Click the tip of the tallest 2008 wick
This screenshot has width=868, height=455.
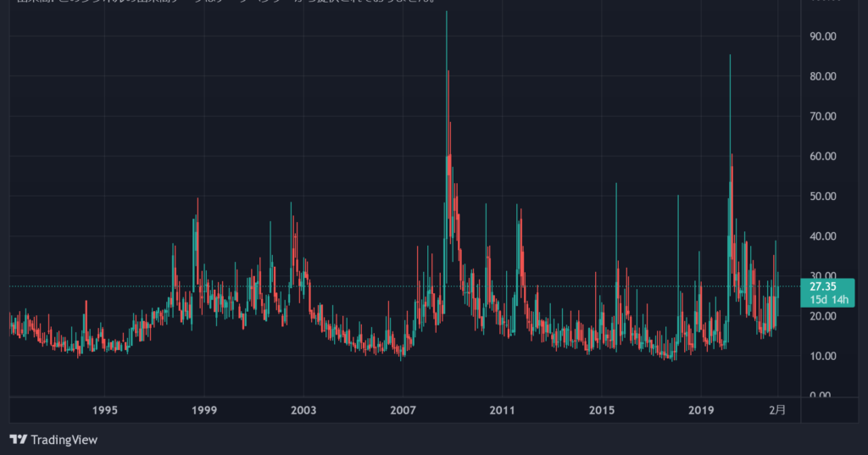coord(446,12)
